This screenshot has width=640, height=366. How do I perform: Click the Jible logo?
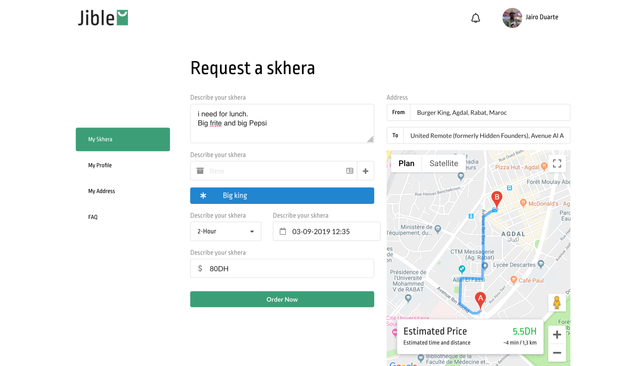coord(103,18)
